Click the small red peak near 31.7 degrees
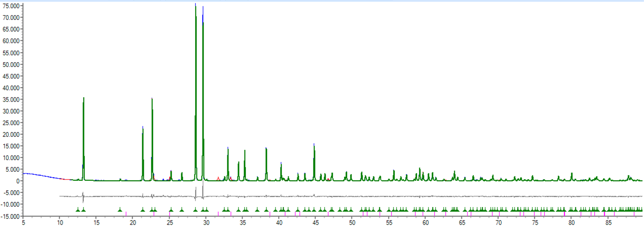Image resolution: width=644 pixels, height=226 pixels. click(218, 178)
